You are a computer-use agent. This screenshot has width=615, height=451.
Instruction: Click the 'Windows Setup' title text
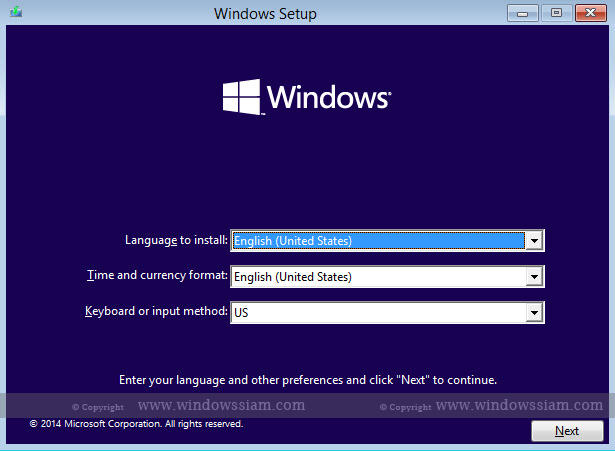click(265, 14)
